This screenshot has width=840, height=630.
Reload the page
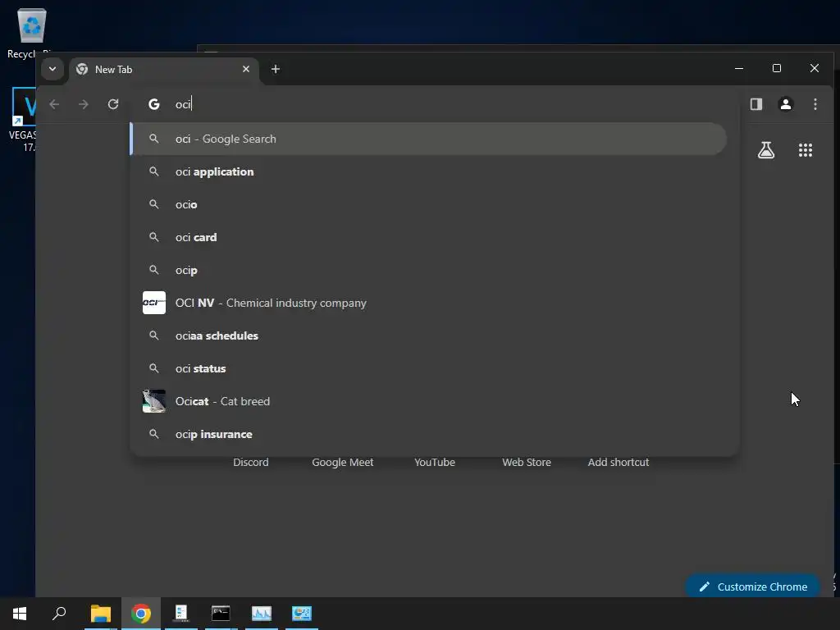pos(113,104)
